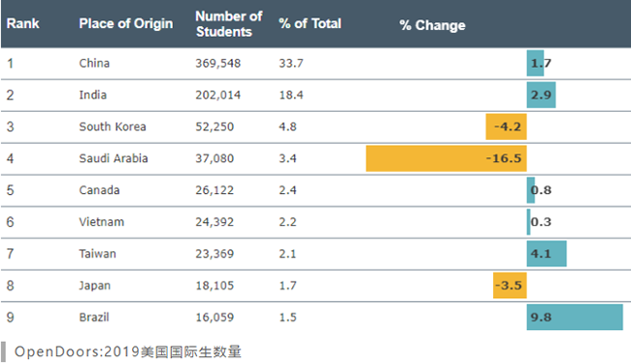Select the Vietnam row label

(101, 221)
